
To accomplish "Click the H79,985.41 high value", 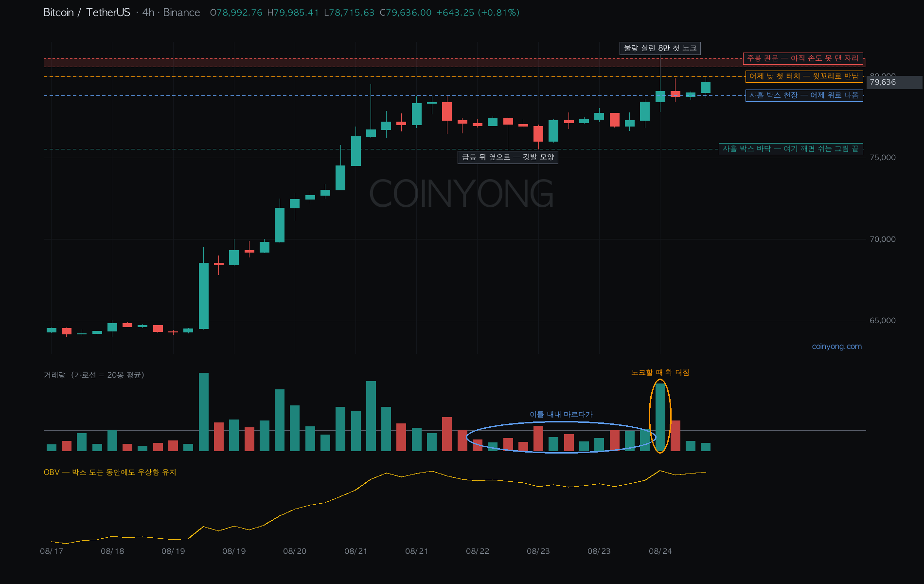I will [x=293, y=13].
